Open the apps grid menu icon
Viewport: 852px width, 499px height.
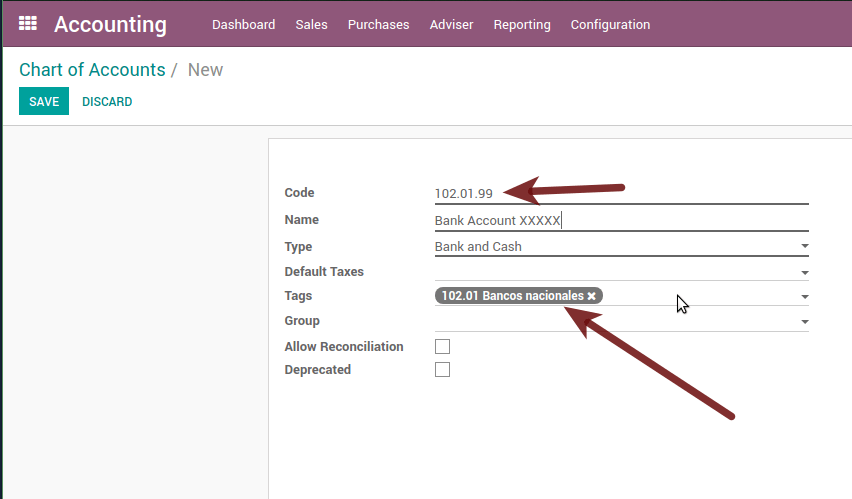[x=28, y=24]
